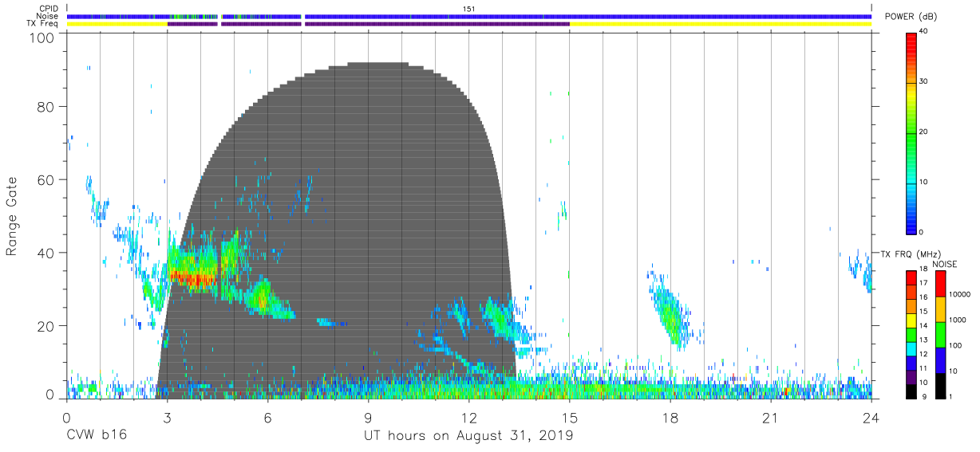Click the 6 label on the UT hours axis

tap(268, 418)
